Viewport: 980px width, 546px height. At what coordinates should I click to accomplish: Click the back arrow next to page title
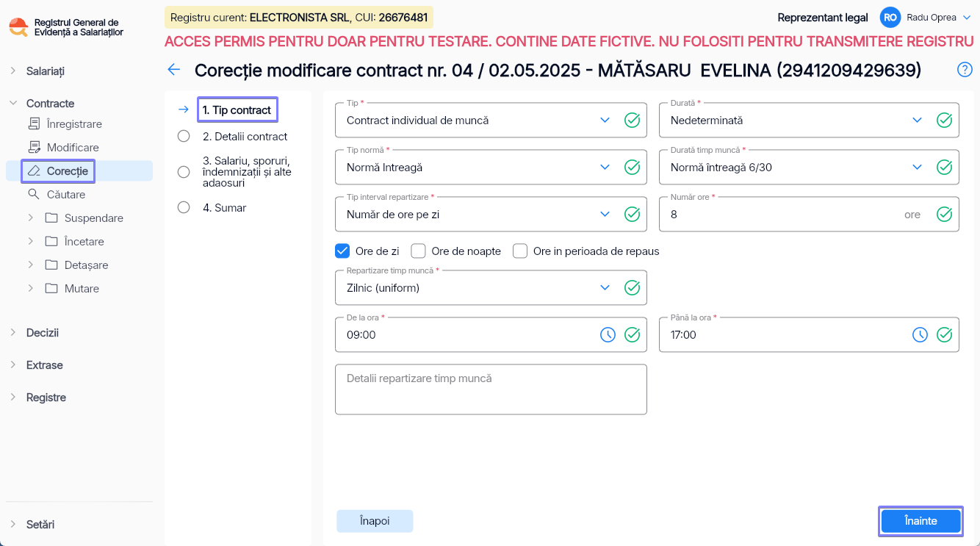click(x=174, y=70)
